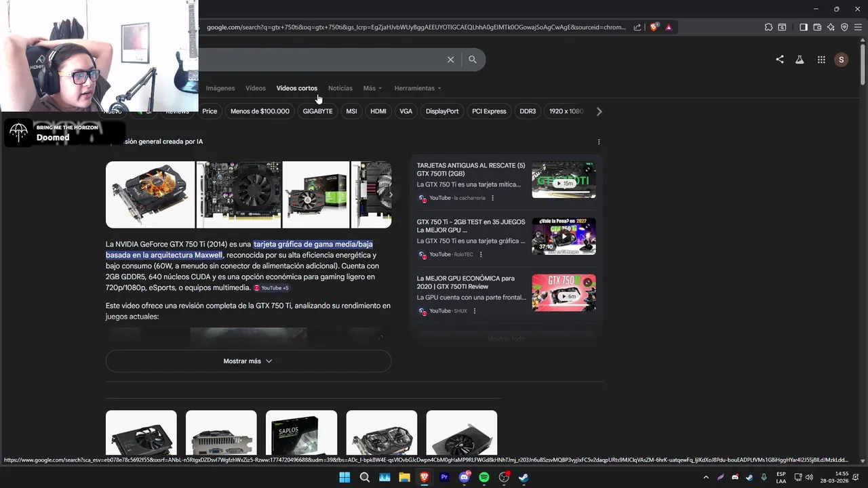868x488 pixels.
Task: Open 'TARJETAS ANTIGUAS AL RESCATE (5)' video link
Action: [471, 169]
